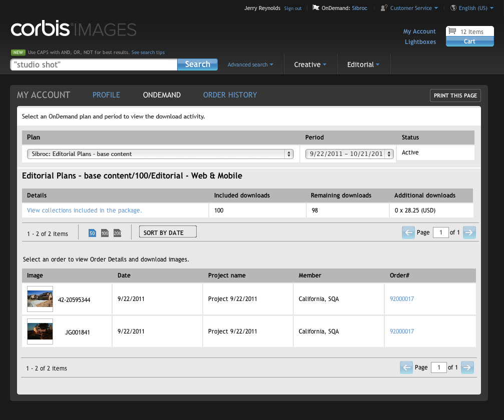The image size is (504, 420).
Task: Click the Active status text
Action: [x=410, y=152]
